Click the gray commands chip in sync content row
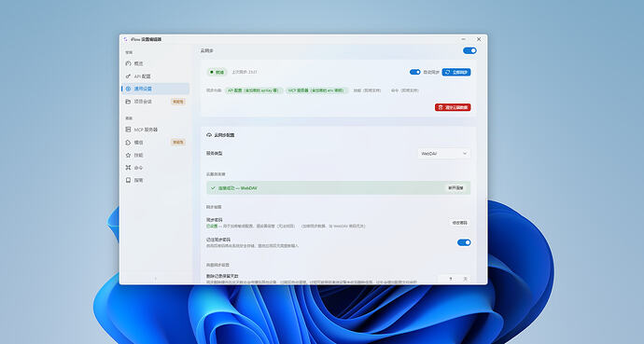This screenshot has height=344, width=644. click(405, 90)
